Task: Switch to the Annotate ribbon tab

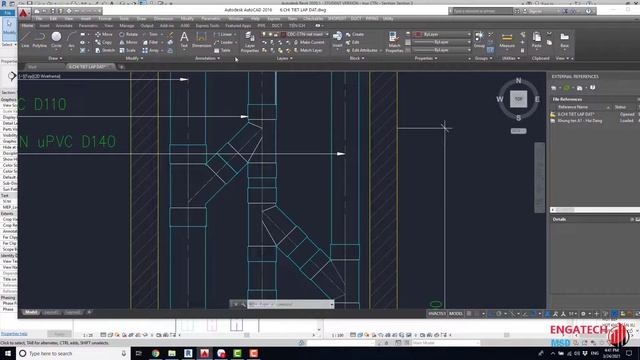Action: pos(64,26)
